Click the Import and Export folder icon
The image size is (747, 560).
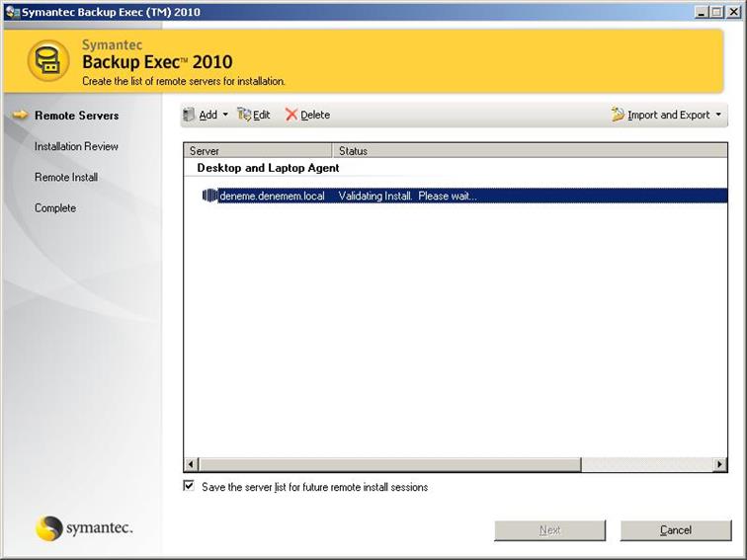(x=618, y=115)
